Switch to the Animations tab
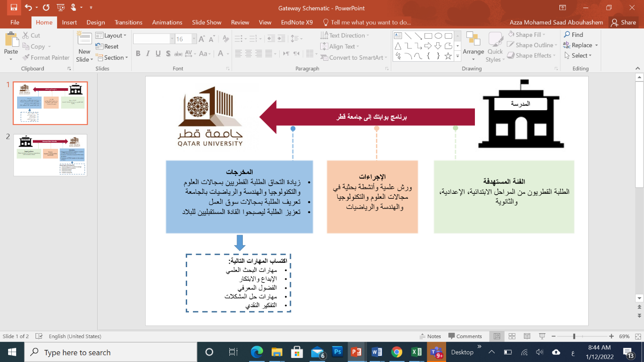 pyautogui.click(x=166, y=22)
